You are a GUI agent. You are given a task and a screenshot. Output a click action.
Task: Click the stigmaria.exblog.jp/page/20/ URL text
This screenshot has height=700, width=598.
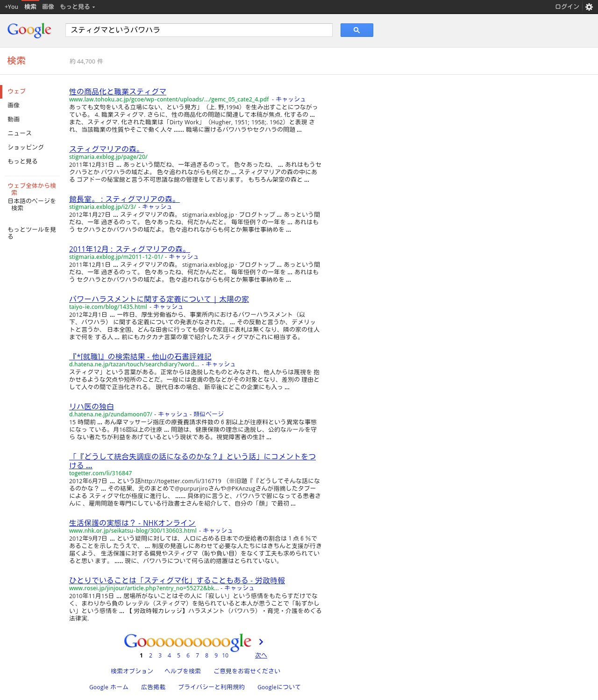click(108, 157)
